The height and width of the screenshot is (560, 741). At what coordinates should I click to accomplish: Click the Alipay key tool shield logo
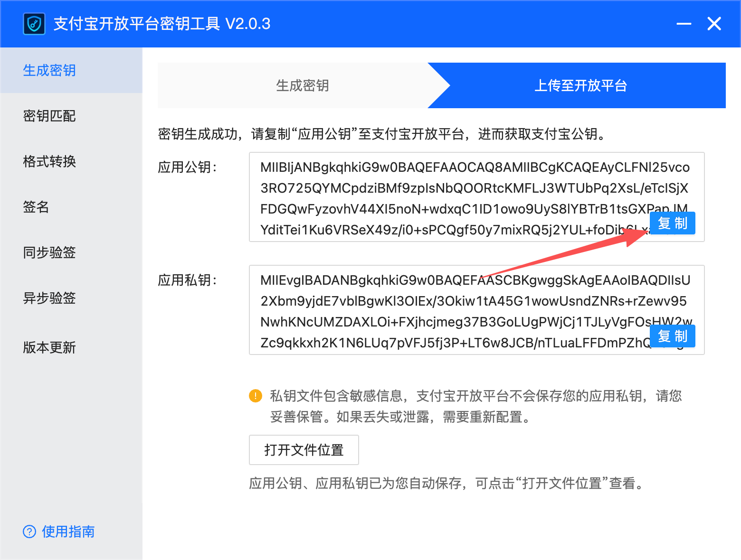pos(34,24)
